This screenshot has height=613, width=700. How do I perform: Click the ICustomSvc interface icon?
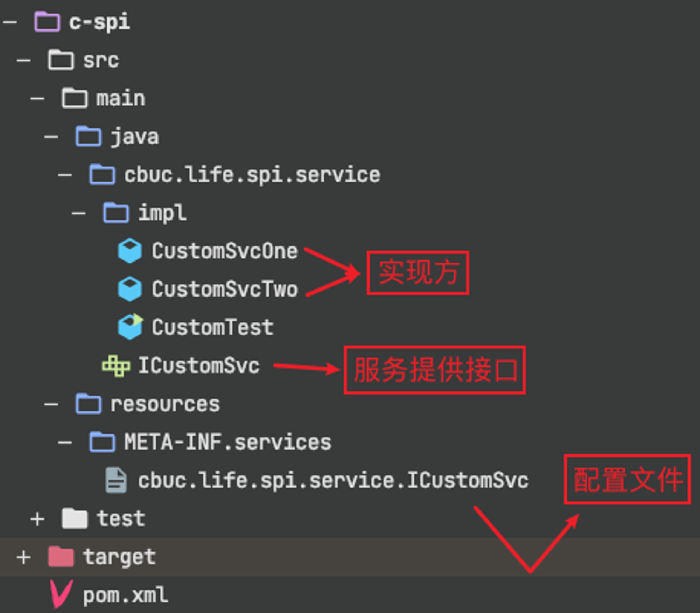point(116,366)
